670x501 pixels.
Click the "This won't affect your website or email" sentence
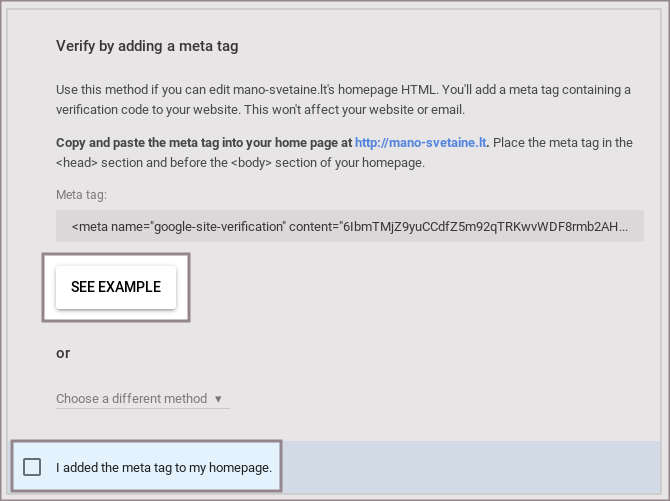(340, 109)
